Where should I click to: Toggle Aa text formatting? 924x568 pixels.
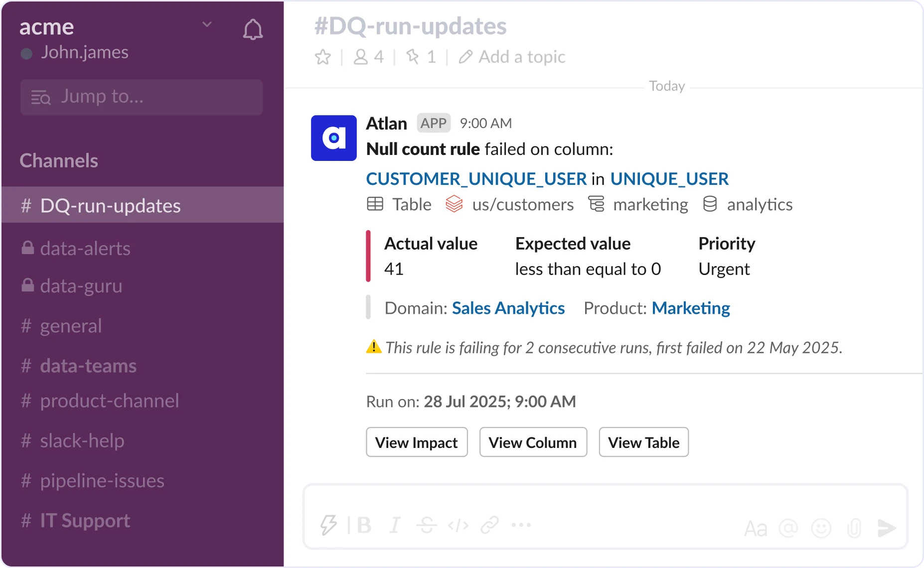point(756,529)
